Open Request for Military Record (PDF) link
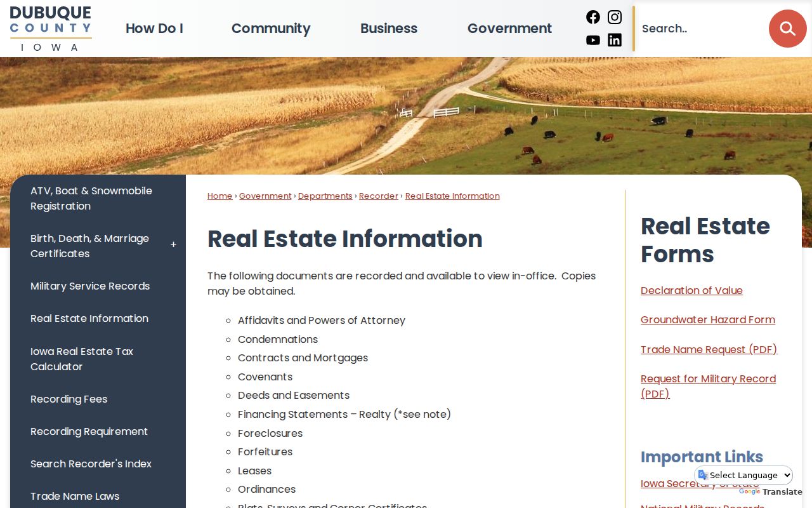Image resolution: width=812 pixels, height=508 pixels. coord(708,386)
